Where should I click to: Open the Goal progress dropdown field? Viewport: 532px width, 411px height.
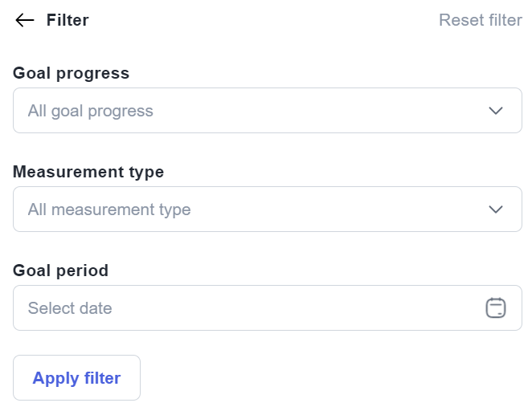267,111
